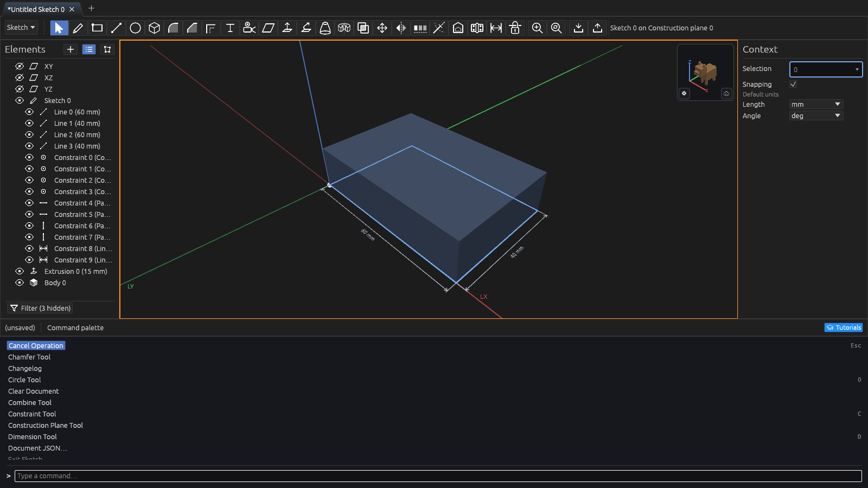Select the Combine tool (overlapping squares)
Image resolution: width=868 pixels, height=488 pixels.
[x=363, y=28]
